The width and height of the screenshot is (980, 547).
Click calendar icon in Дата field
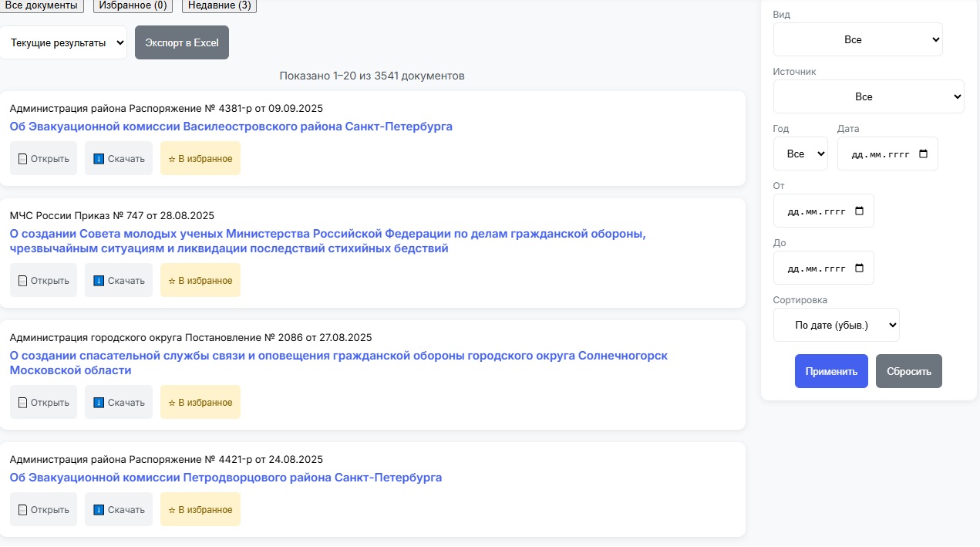[924, 154]
